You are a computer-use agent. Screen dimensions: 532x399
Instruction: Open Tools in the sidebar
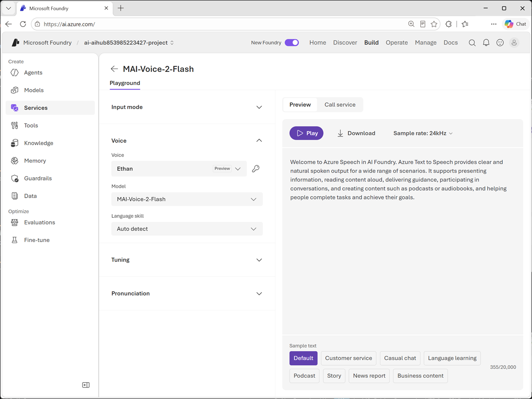coord(50,125)
